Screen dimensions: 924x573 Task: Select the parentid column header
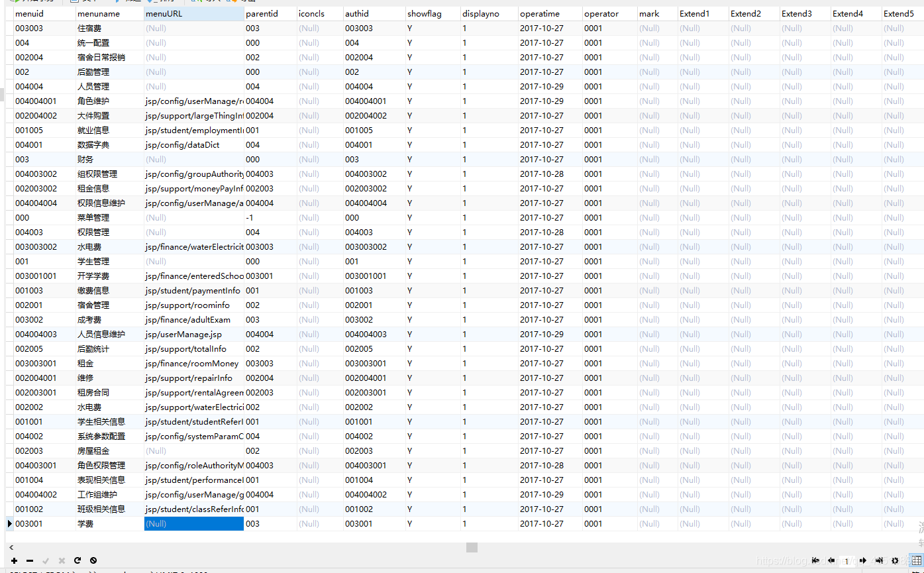click(270, 13)
